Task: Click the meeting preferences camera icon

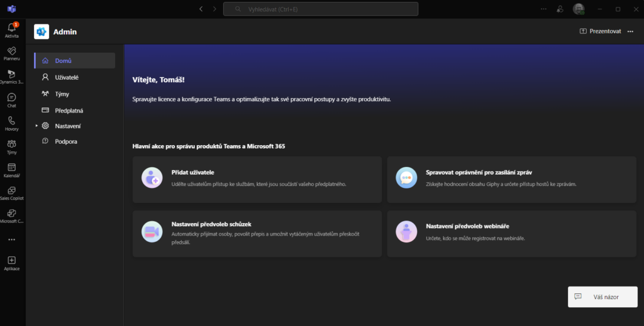Action: click(152, 232)
